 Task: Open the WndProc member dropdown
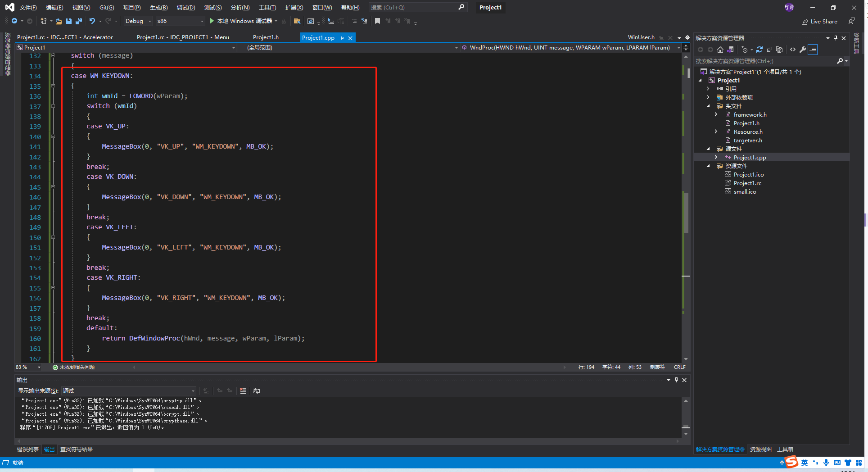tap(571, 47)
